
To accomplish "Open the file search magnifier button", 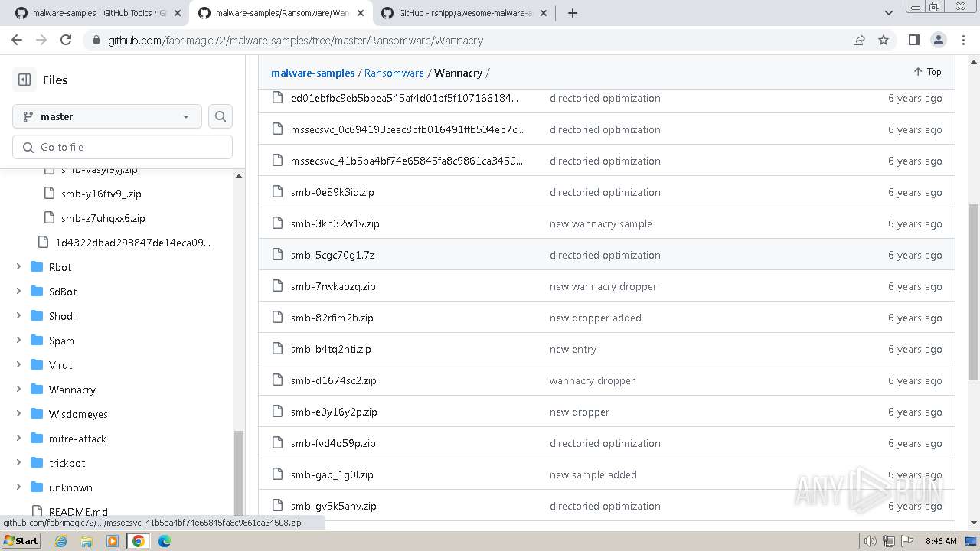I will tap(220, 116).
